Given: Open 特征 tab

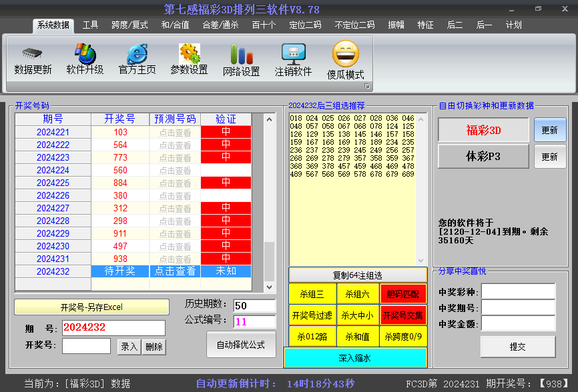Looking at the screenshot, I should 425,25.
